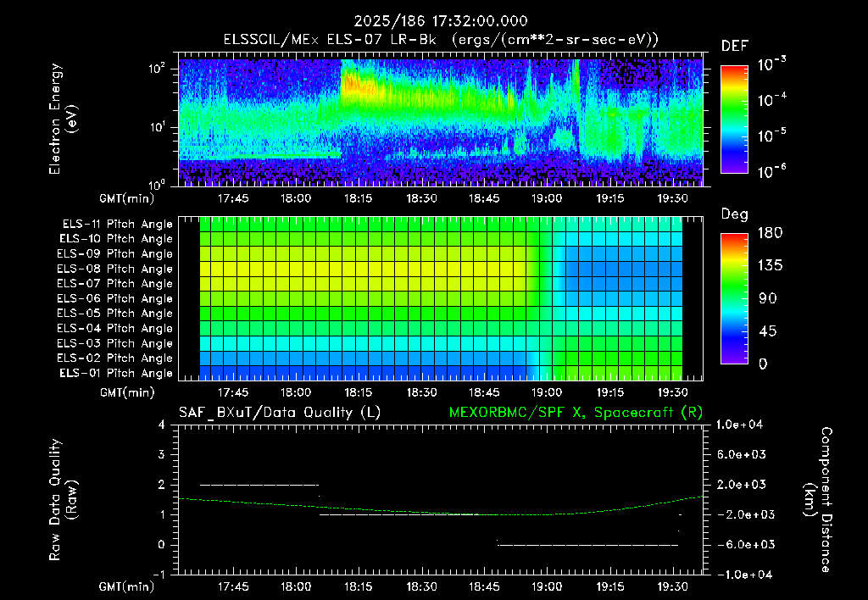Screen dimensions: 868x600
Task: Click GMT(min) label under the spectrogram
Action: [x=127, y=198]
